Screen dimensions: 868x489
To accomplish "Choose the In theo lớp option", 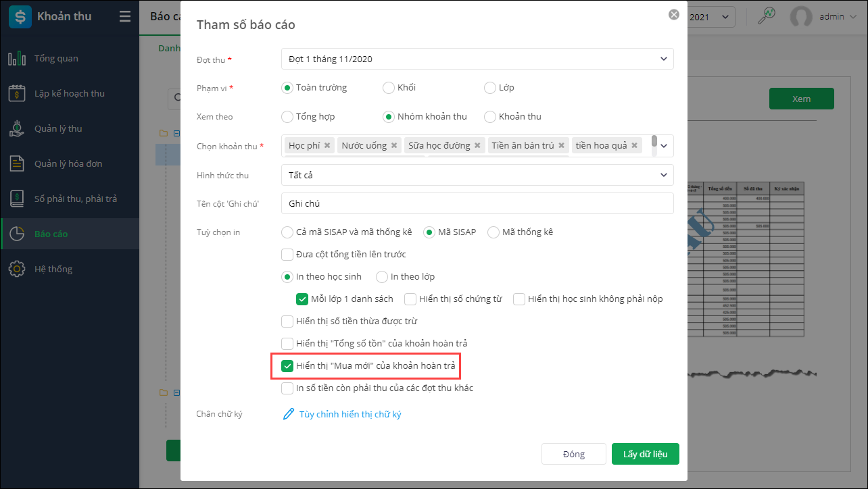I will (x=382, y=277).
